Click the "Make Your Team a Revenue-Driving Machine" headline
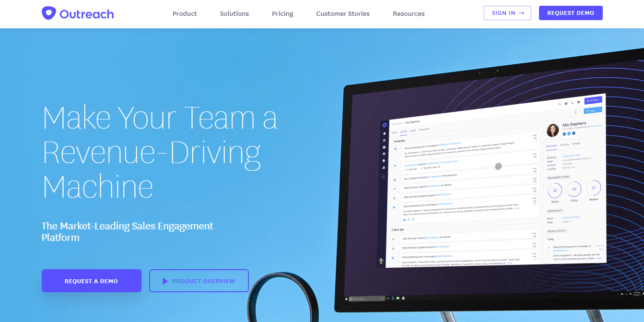This screenshot has width=644, height=322. pyautogui.click(x=160, y=152)
